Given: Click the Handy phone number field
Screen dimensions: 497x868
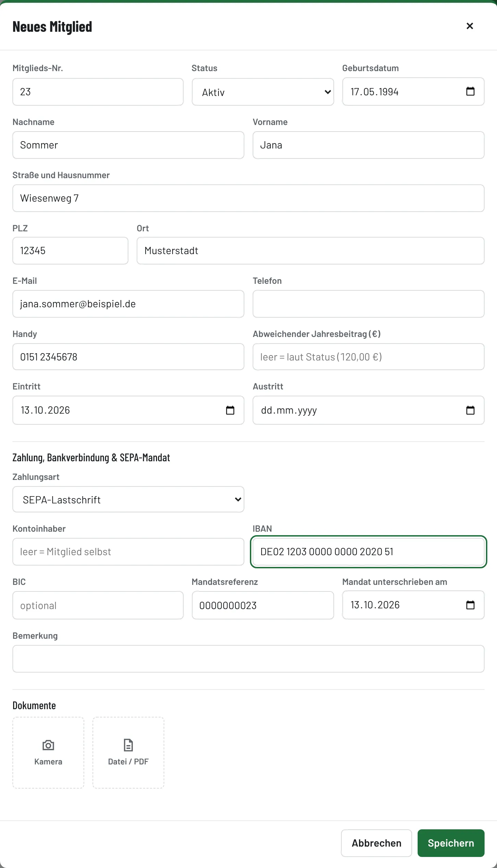Looking at the screenshot, I should pyautogui.click(x=128, y=357).
